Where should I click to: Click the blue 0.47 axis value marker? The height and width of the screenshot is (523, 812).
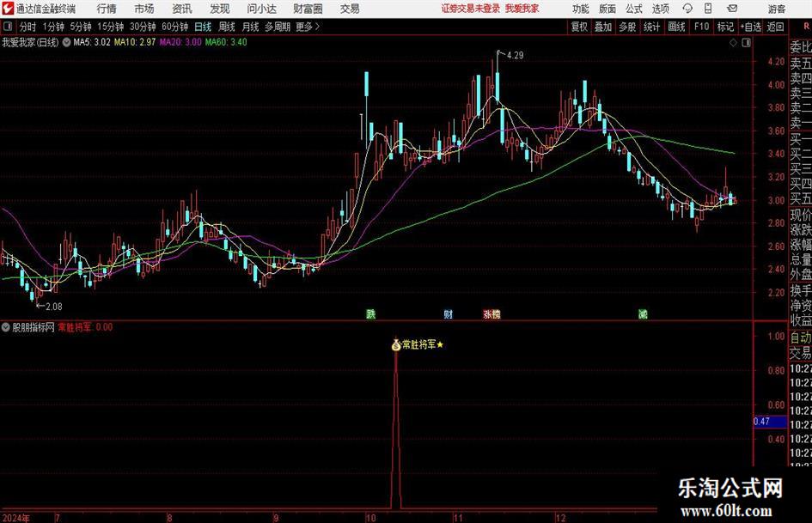[770, 422]
